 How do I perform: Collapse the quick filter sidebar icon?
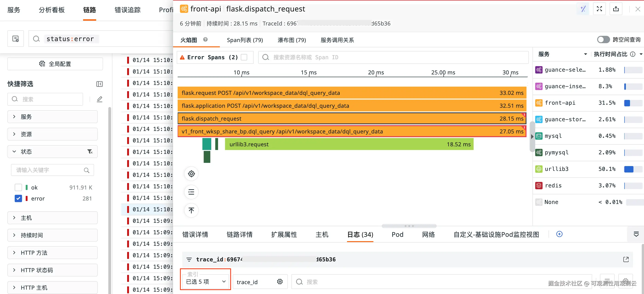(x=100, y=84)
